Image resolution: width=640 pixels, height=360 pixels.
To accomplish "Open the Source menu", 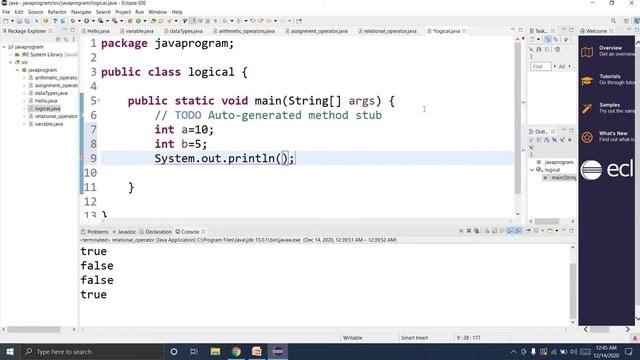I will (35, 12).
